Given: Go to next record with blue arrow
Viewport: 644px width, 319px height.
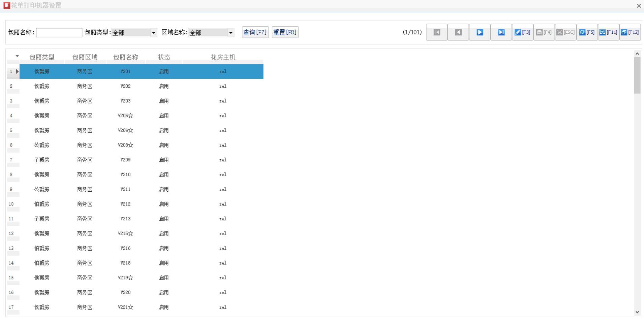Looking at the screenshot, I should [x=480, y=32].
